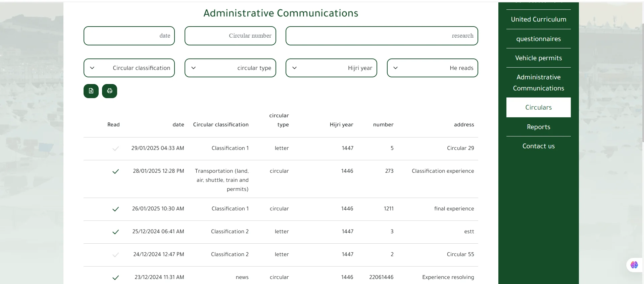Screen dimensions: 644x284
Task: Sort by the Read column header
Action: (x=113, y=125)
